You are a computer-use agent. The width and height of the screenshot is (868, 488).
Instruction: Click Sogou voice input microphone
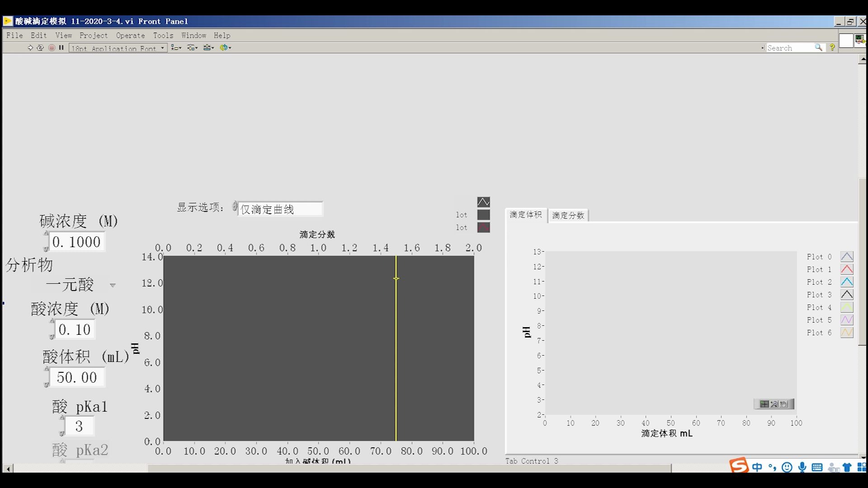tap(802, 467)
